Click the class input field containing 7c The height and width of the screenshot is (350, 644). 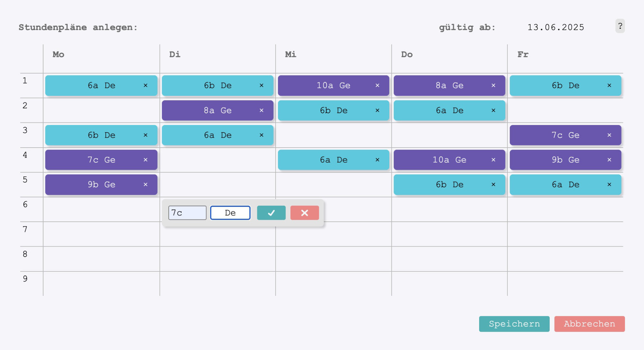(x=187, y=213)
